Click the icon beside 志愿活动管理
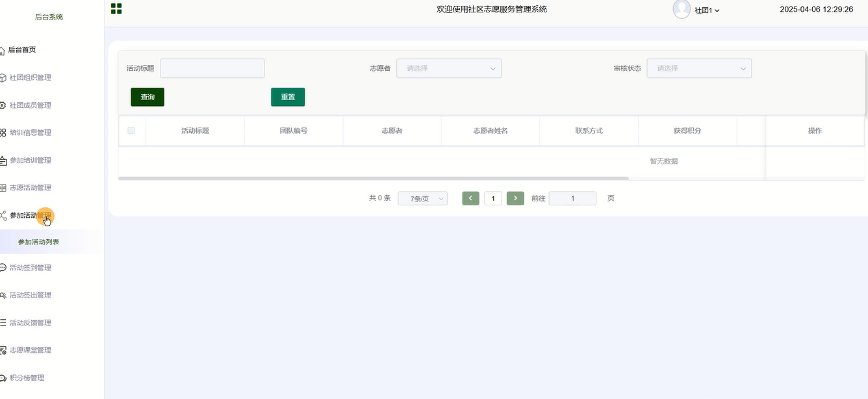 (3, 188)
